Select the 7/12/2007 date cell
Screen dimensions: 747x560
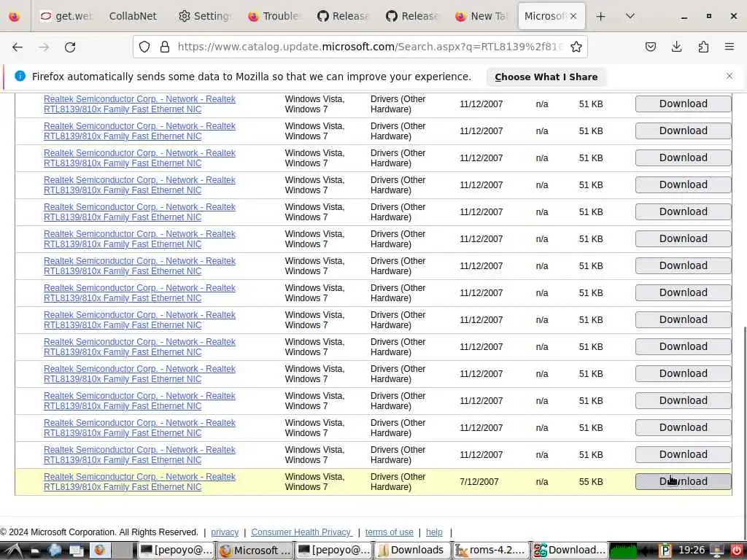point(479,481)
